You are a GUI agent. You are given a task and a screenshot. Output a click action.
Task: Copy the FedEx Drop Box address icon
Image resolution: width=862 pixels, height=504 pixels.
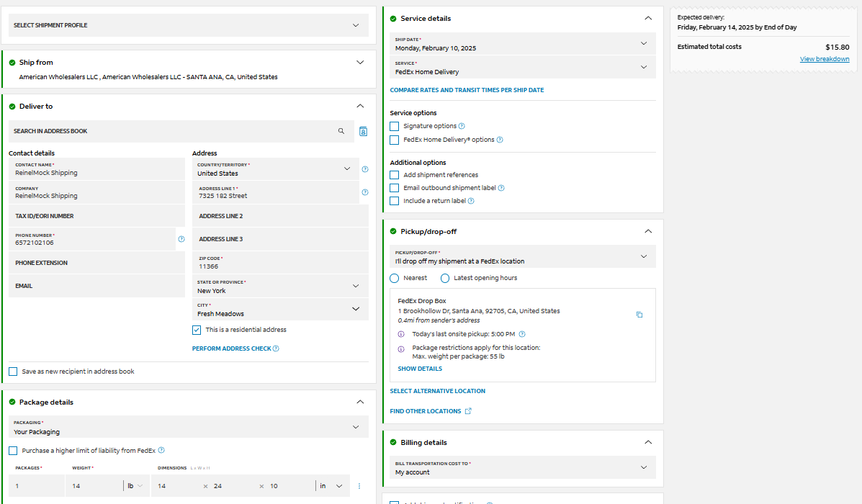click(x=639, y=315)
